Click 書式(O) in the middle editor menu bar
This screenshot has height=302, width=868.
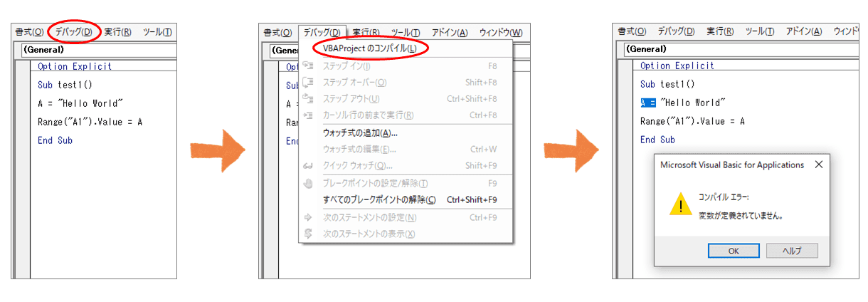277,33
